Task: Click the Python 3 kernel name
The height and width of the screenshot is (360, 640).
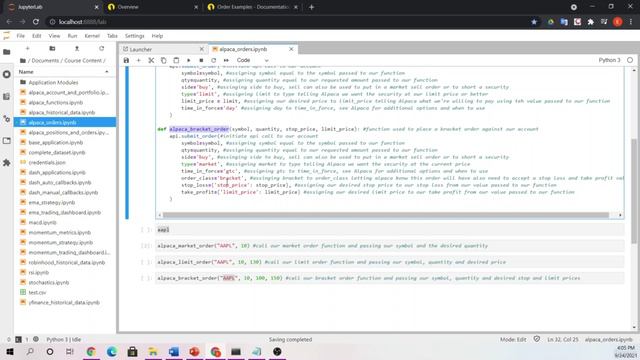Action: click(609, 60)
